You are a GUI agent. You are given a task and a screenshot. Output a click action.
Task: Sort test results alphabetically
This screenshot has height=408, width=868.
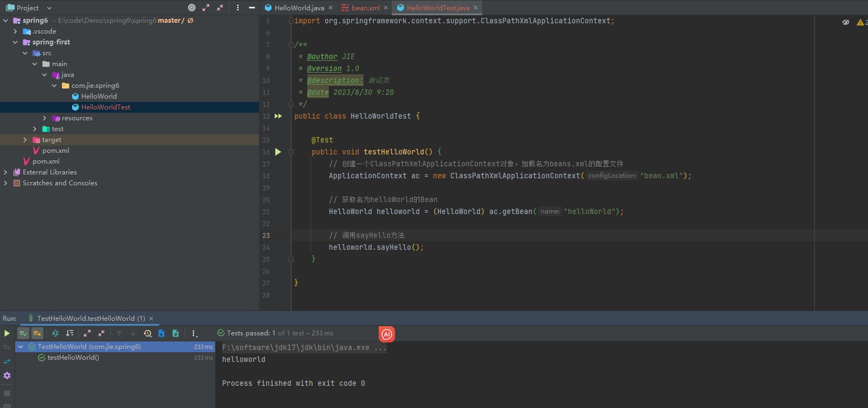coord(55,333)
